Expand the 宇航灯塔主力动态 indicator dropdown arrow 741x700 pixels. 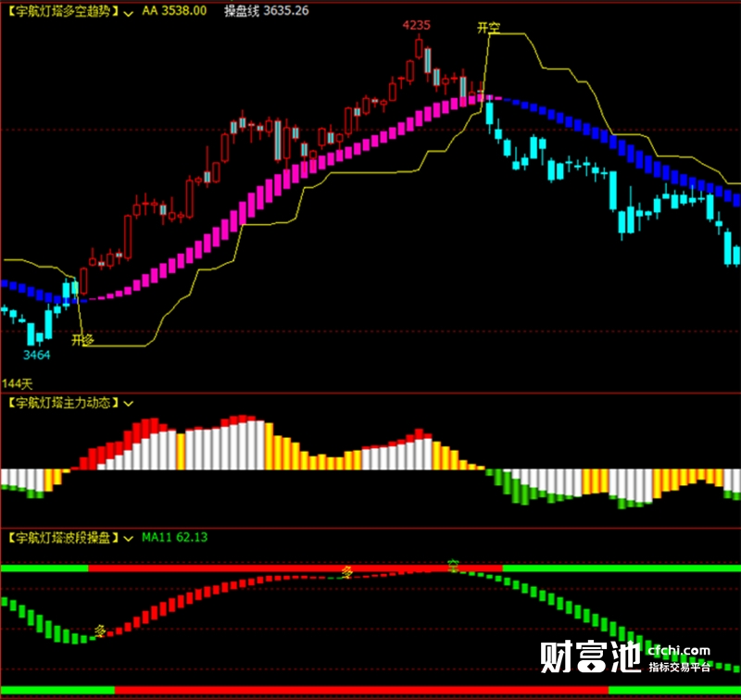click(128, 404)
